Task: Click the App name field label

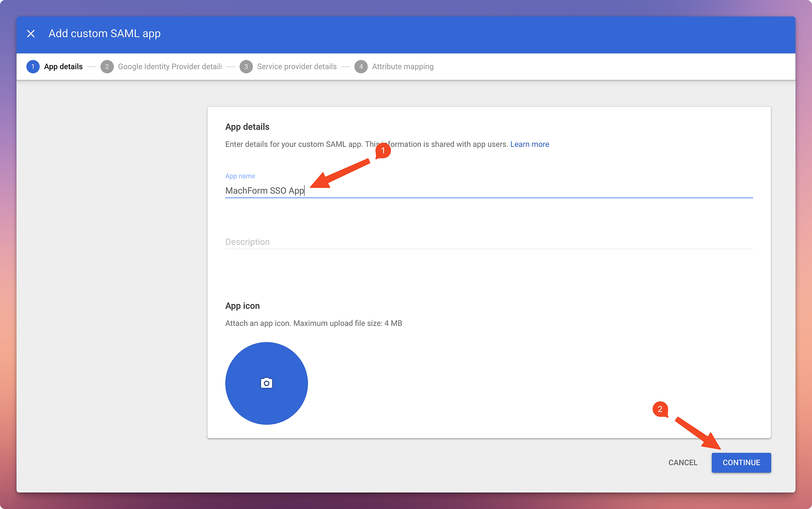Action: coord(240,176)
